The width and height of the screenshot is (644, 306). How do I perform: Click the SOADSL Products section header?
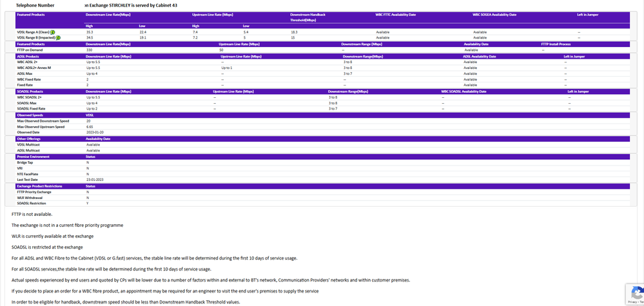pos(31,91)
